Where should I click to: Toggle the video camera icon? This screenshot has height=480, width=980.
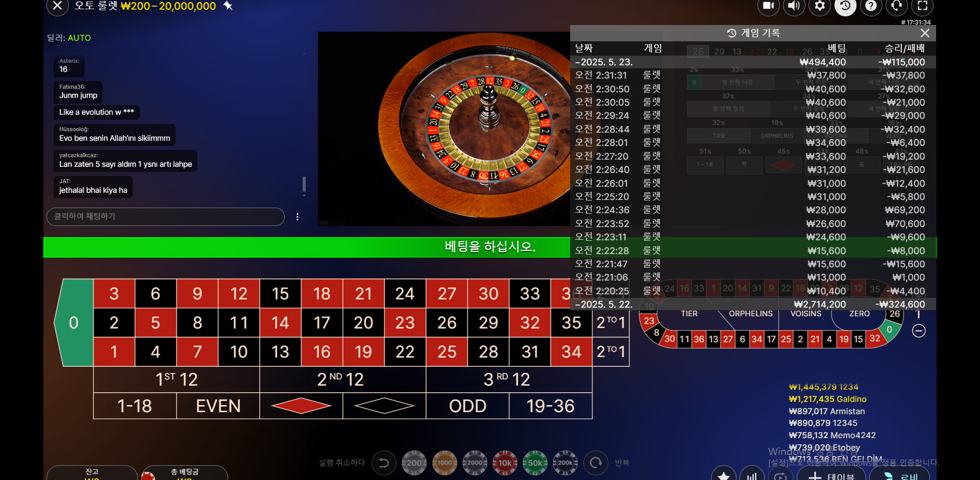(768, 6)
